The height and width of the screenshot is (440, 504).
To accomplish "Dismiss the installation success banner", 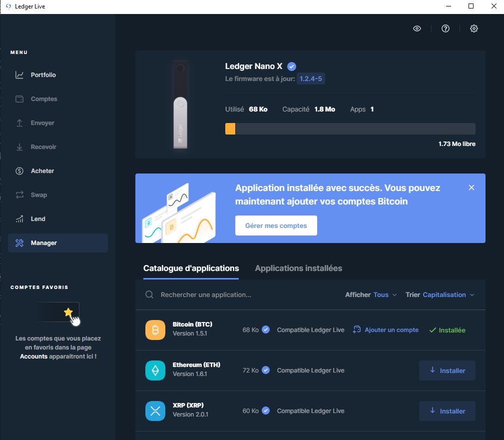I will pos(471,188).
